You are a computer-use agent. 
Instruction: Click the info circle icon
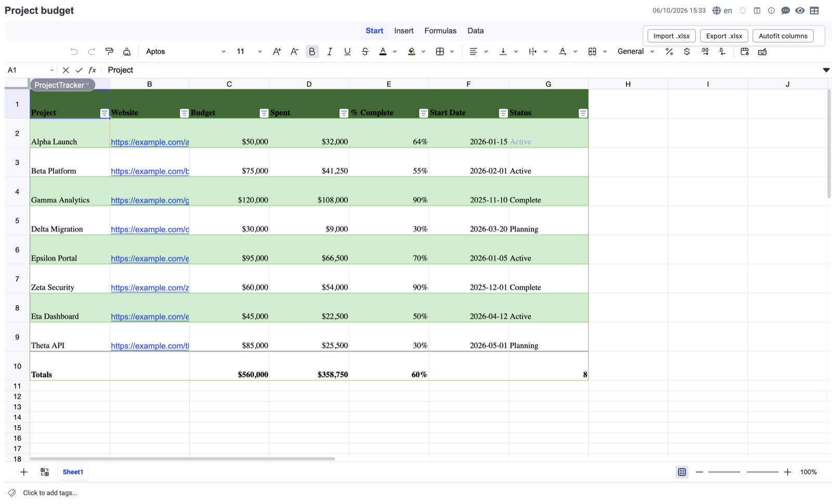coord(771,10)
